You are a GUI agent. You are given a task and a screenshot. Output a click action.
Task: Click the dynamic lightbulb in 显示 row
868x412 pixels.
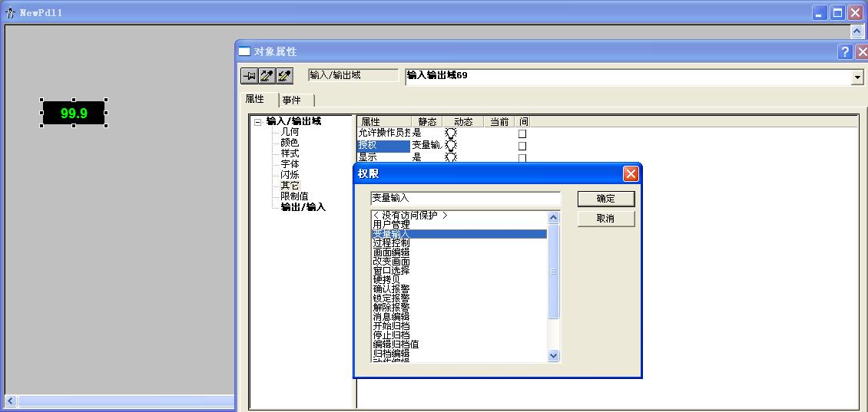pos(451,157)
